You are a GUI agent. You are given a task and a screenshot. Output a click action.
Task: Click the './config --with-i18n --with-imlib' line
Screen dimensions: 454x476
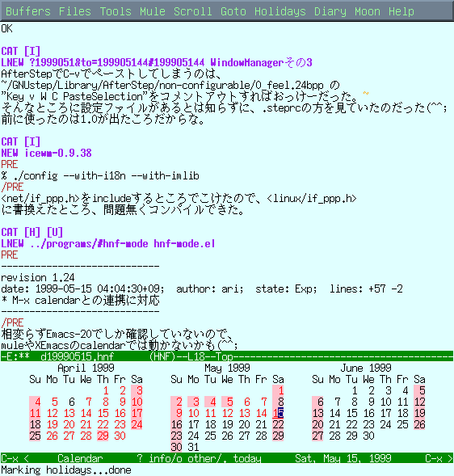(x=100, y=175)
